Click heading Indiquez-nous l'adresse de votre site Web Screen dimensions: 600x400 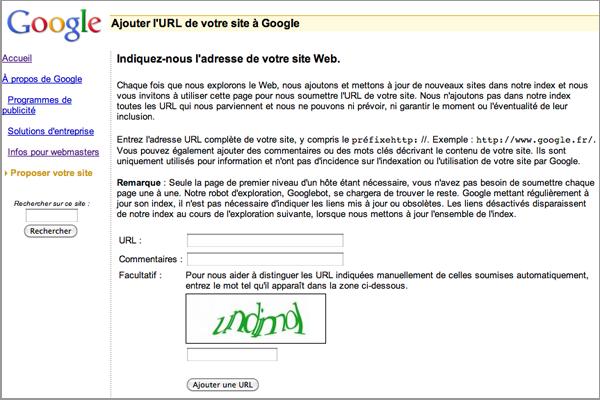pos(228,59)
